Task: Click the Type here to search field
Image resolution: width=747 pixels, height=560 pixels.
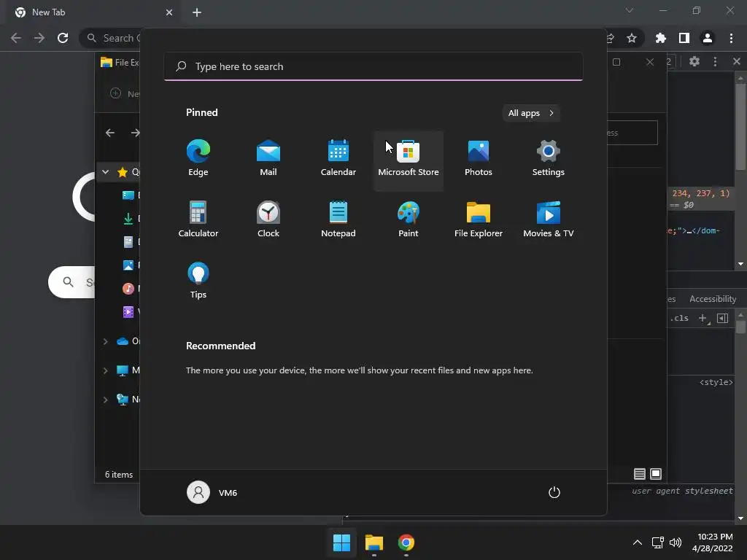Action: coord(373,66)
